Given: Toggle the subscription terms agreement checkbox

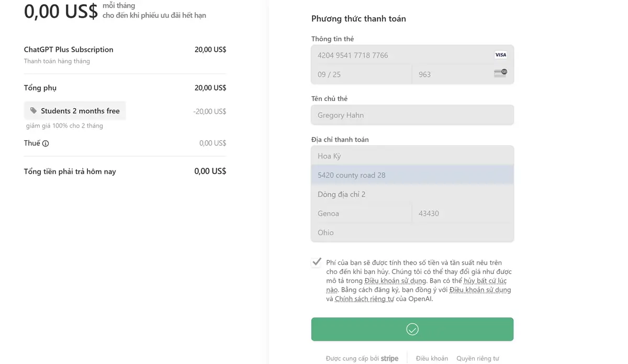Looking at the screenshot, I should [x=317, y=263].
